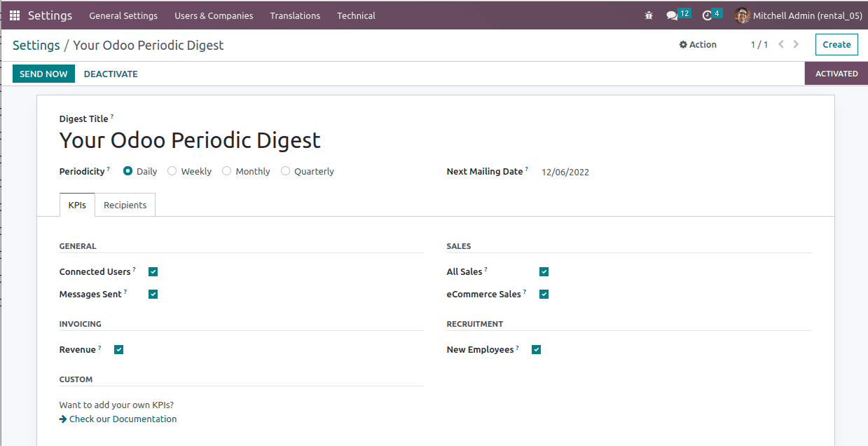Click 'Want to add your own KPIs?' text
The height and width of the screenshot is (446, 868).
(116, 405)
